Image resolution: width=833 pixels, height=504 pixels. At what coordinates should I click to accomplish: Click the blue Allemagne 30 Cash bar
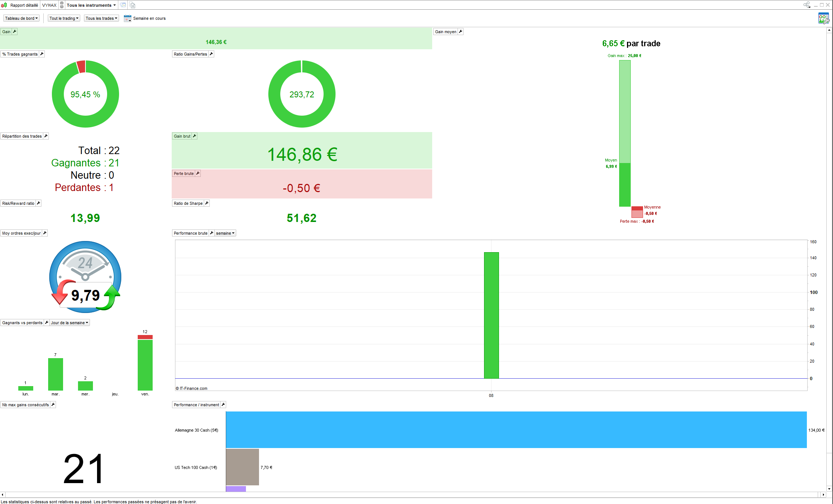[516, 430]
